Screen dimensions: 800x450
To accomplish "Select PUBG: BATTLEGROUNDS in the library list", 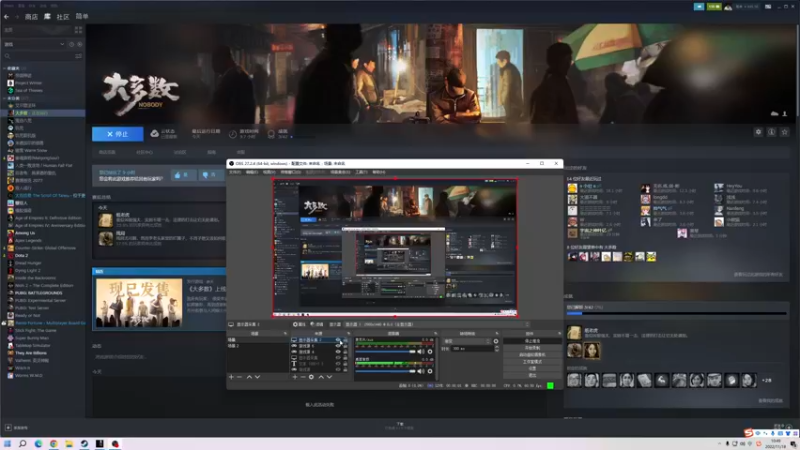I will [39, 293].
